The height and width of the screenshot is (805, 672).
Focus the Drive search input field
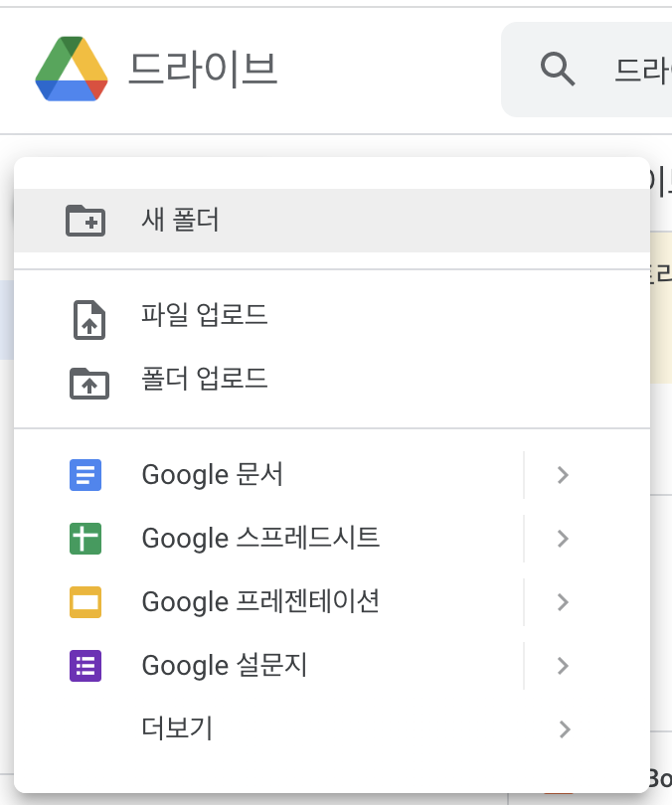click(x=587, y=70)
